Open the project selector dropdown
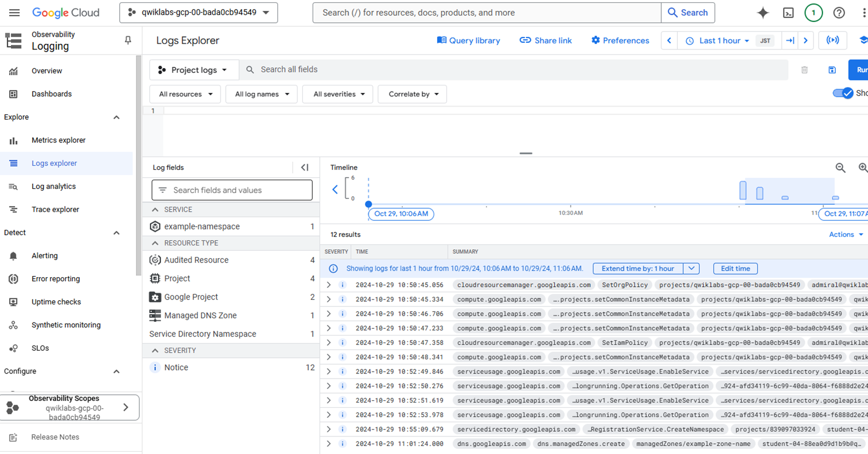 pyautogui.click(x=199, y=13)
